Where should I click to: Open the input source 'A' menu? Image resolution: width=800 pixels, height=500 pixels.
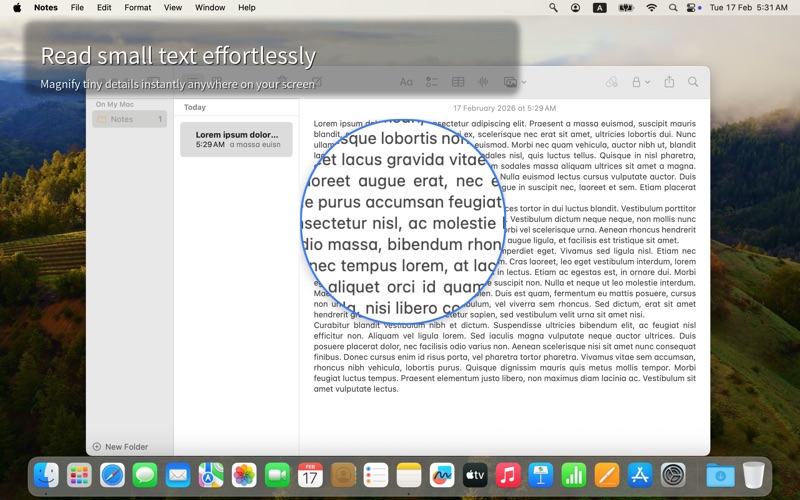tap(599, 8)
